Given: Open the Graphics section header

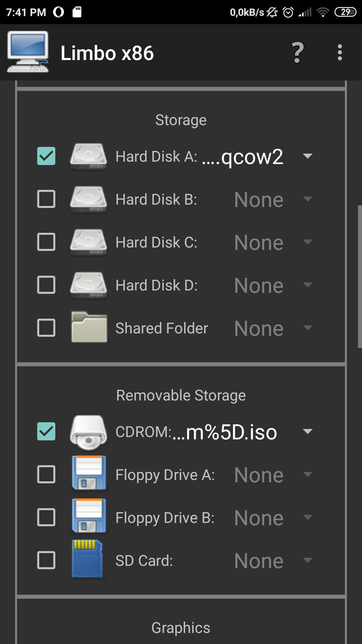Looking at the screenshot, I should pos(181,628).
